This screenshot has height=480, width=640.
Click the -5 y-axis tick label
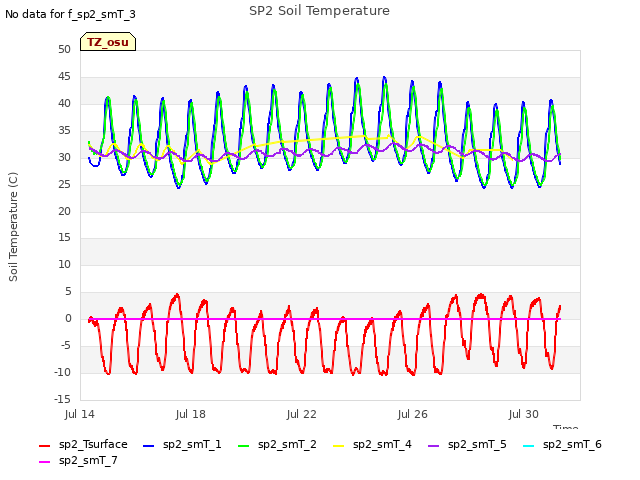pyautogui.click(x=65, y=346)
